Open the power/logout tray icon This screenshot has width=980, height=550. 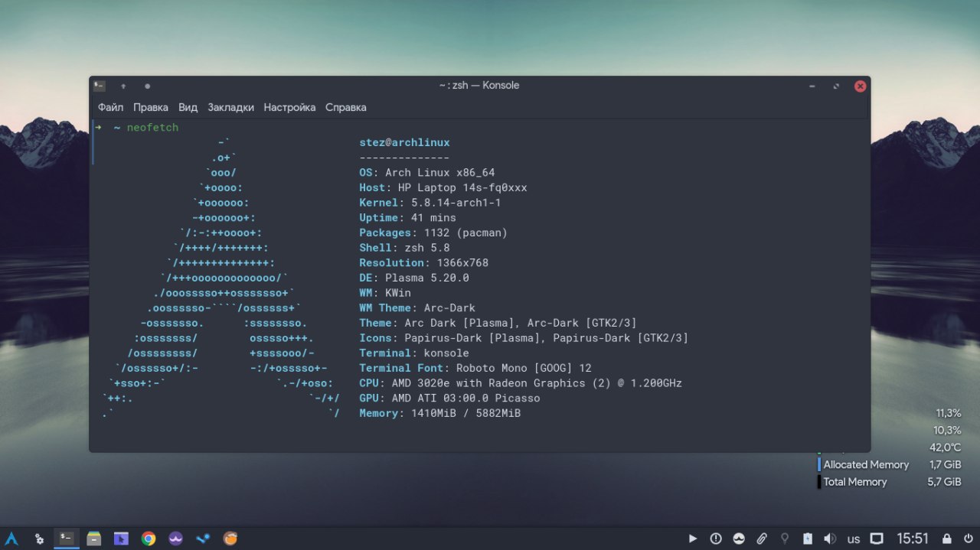click(969, 539)
